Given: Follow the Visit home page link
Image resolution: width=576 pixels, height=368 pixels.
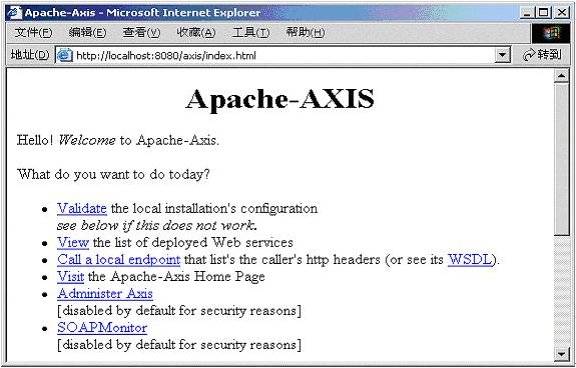Looking at the screenshot, I should (x=71, y=277).
